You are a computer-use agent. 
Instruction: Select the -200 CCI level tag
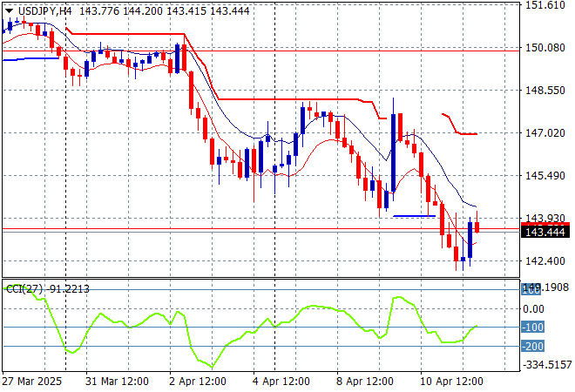coord(532,347)
